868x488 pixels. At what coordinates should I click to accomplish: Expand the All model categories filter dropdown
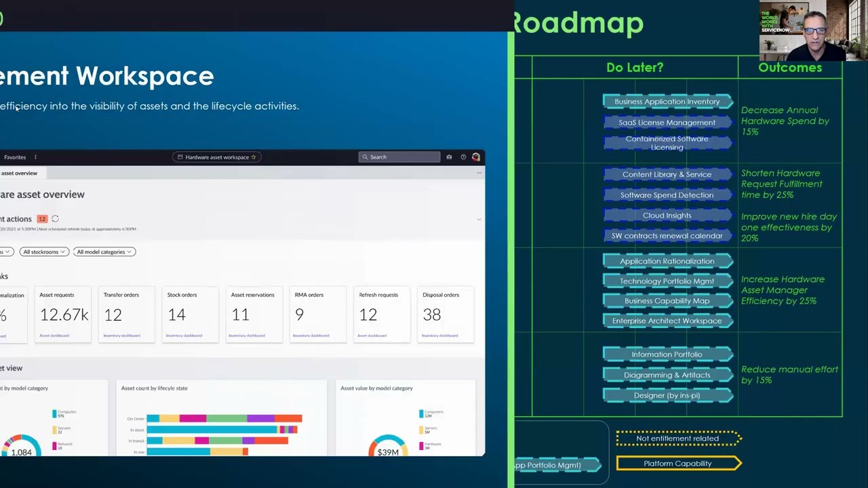tap(104, 252)
